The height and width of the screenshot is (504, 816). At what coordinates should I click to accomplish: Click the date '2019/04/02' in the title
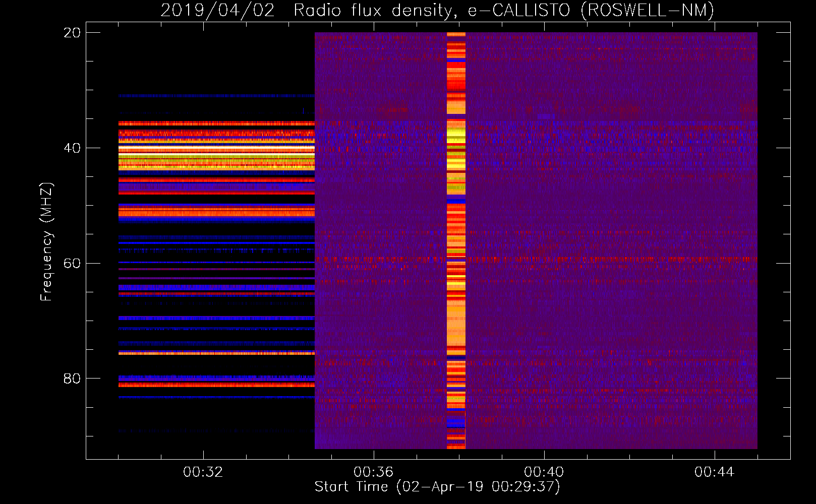(218, 10)
